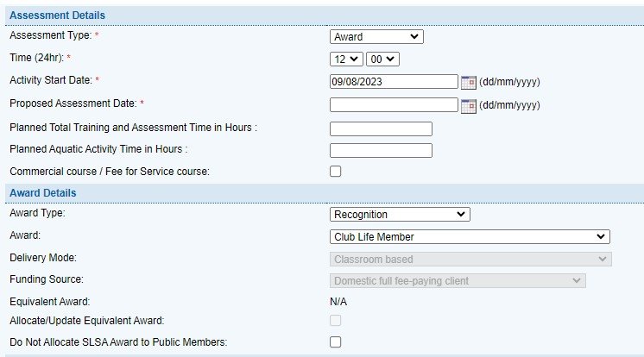Click the Allocate/Update Equivalent Award checkbox
Image resolution: width=644 pixels, height=357 pixels.
[x=336, y=321]
